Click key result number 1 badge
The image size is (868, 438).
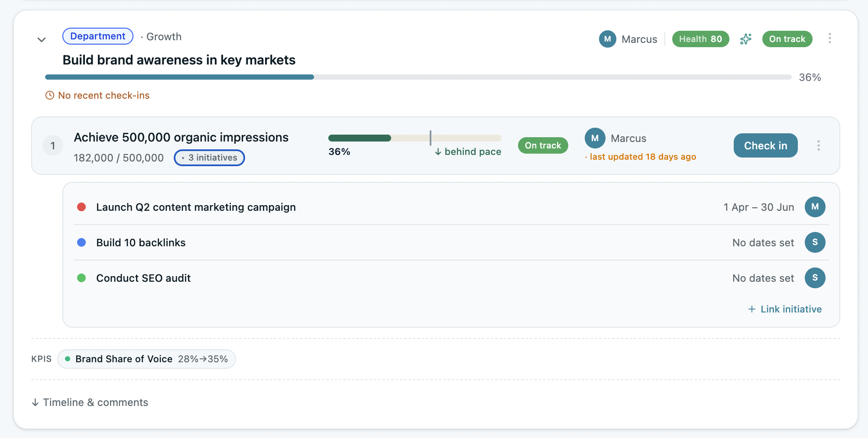click(53, 146)
